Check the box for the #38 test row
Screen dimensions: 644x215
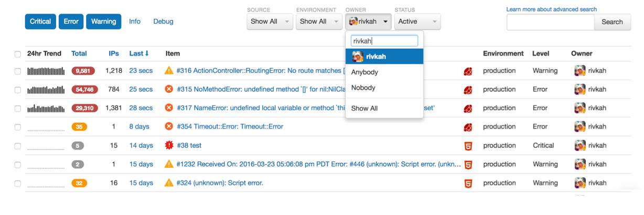point(18,146)
